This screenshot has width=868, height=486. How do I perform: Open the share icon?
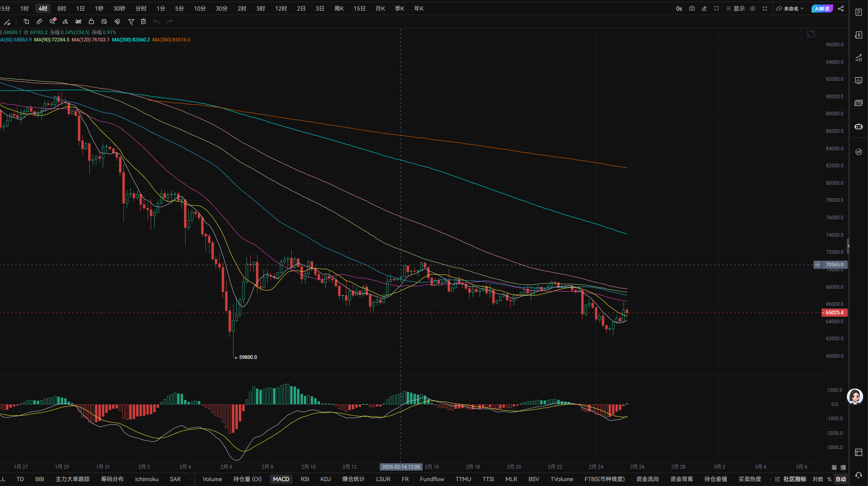pos(841,9)
